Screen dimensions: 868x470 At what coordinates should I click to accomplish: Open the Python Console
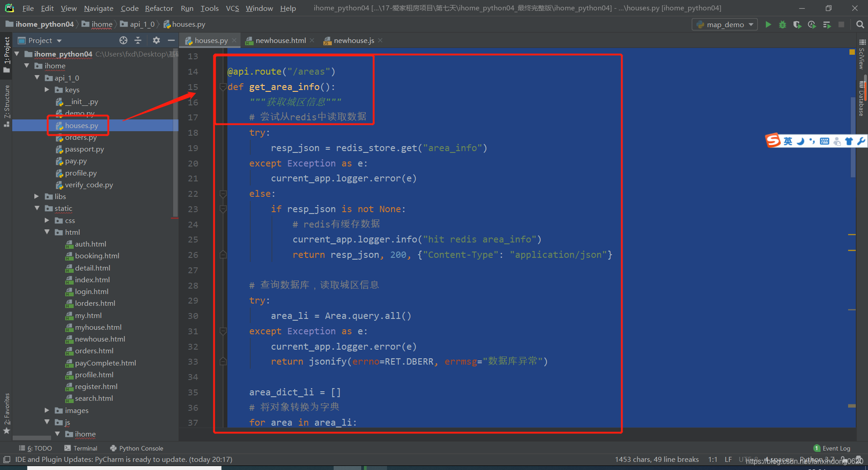[137, 448]
